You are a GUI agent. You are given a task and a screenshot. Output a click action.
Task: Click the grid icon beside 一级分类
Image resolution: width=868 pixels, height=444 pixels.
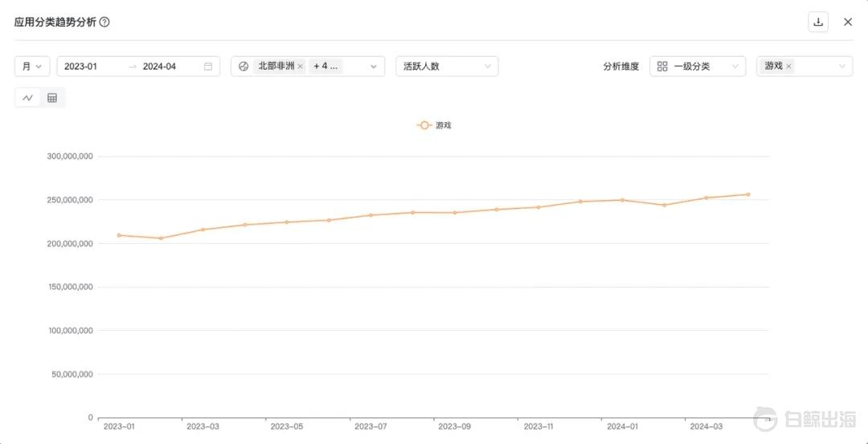(662, 67)
